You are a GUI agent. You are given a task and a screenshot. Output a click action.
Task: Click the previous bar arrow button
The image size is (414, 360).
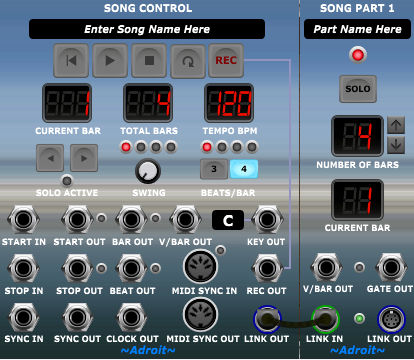click(x=50, y=158)
